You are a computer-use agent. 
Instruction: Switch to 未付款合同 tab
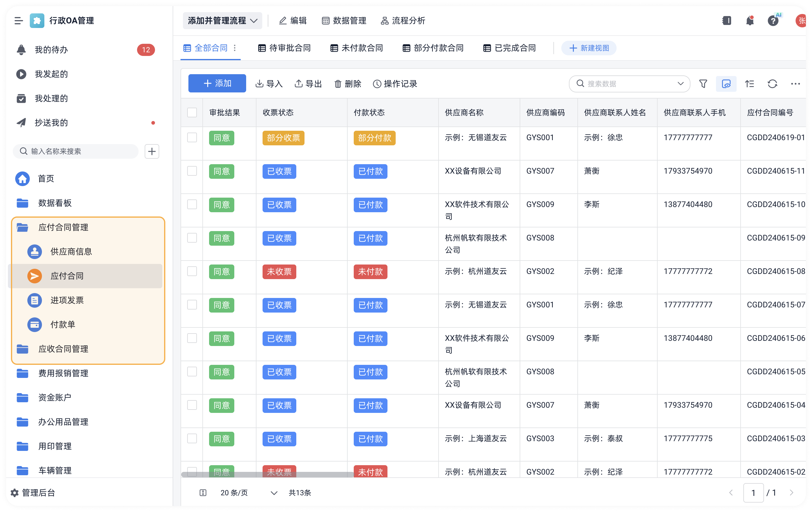[356, 48]
